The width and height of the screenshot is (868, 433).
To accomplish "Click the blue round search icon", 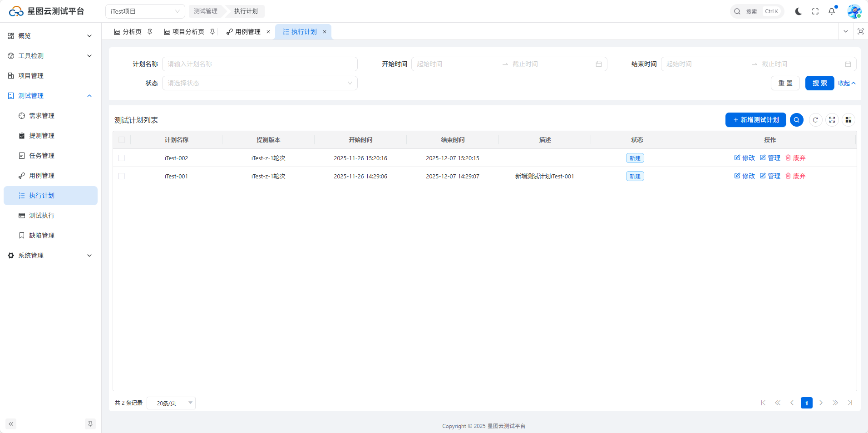I will click(797, 120).
